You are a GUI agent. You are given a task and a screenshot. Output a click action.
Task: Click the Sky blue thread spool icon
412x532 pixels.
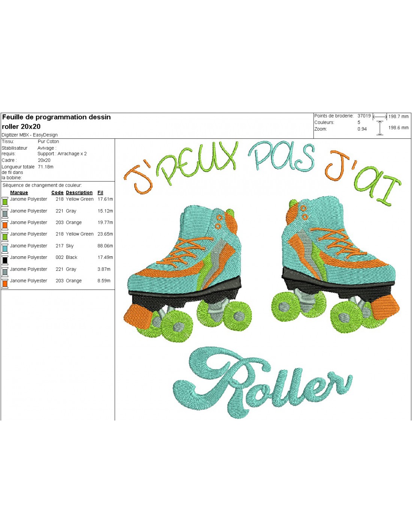(5, 248)
